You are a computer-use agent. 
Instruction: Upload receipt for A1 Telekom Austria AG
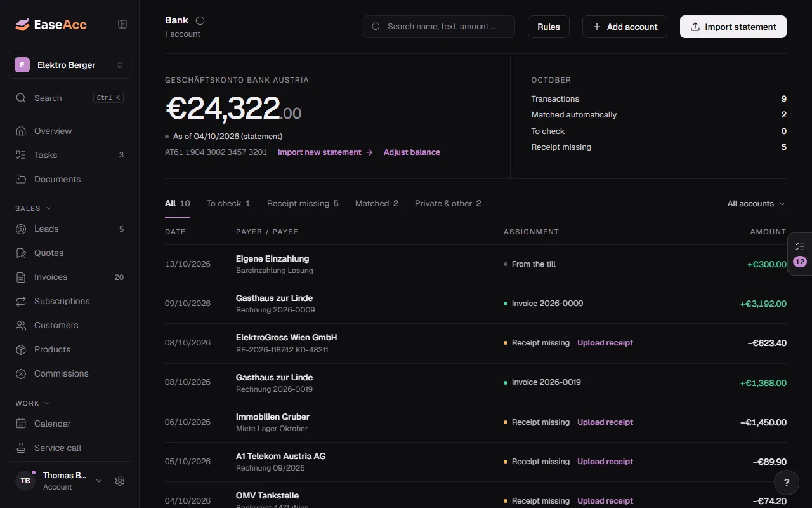pos(605,462)
